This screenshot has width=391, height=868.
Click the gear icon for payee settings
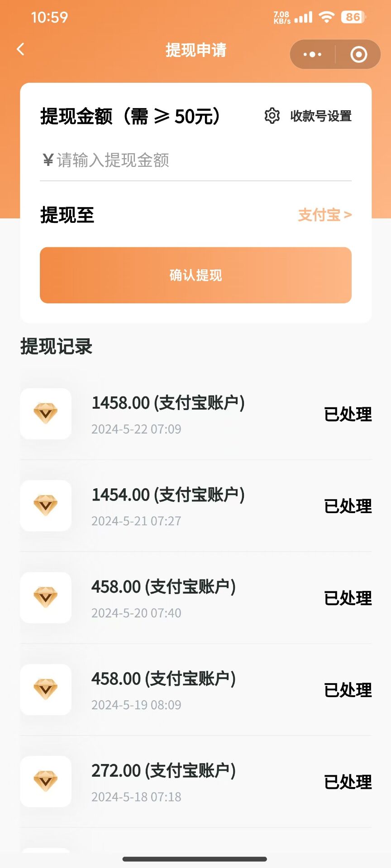coord(272,116)
